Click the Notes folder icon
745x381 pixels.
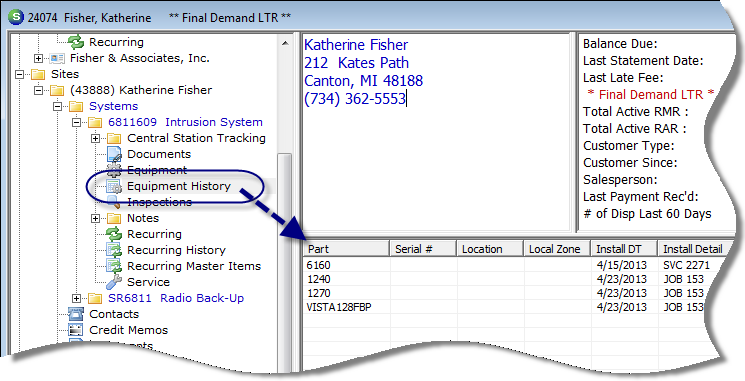coord(114,219)
